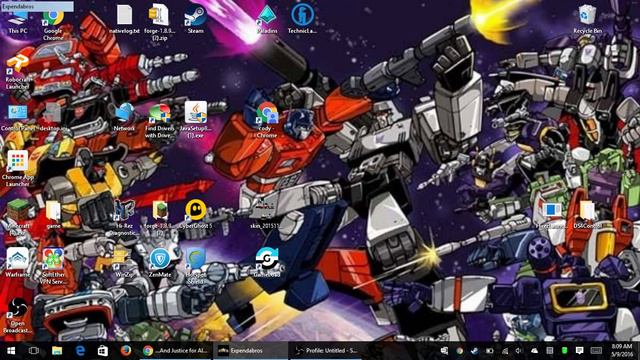The image size is (640, 360).
Task: Open the Hi-Rez Diagnostics shortcut
Action: 124,218
